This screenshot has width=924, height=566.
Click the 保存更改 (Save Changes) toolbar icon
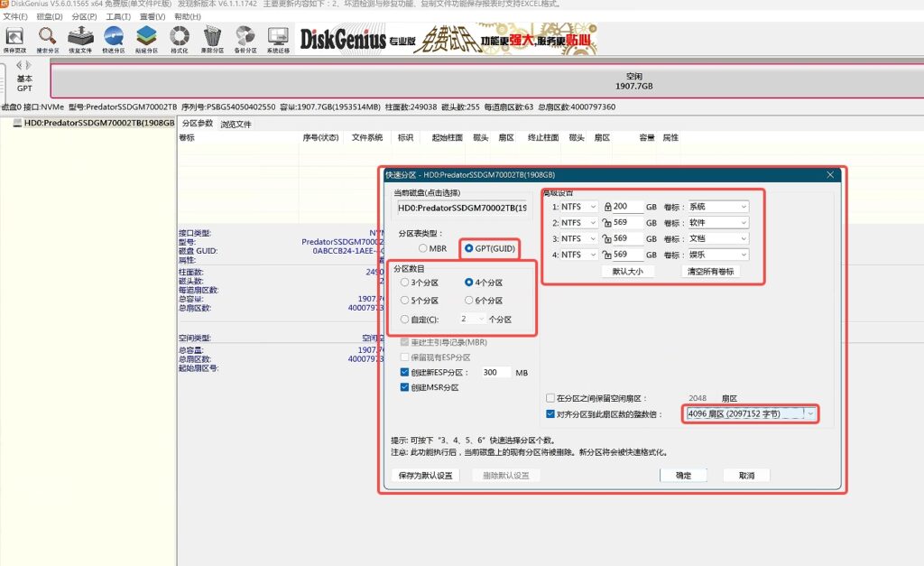(x=14, y=38)
